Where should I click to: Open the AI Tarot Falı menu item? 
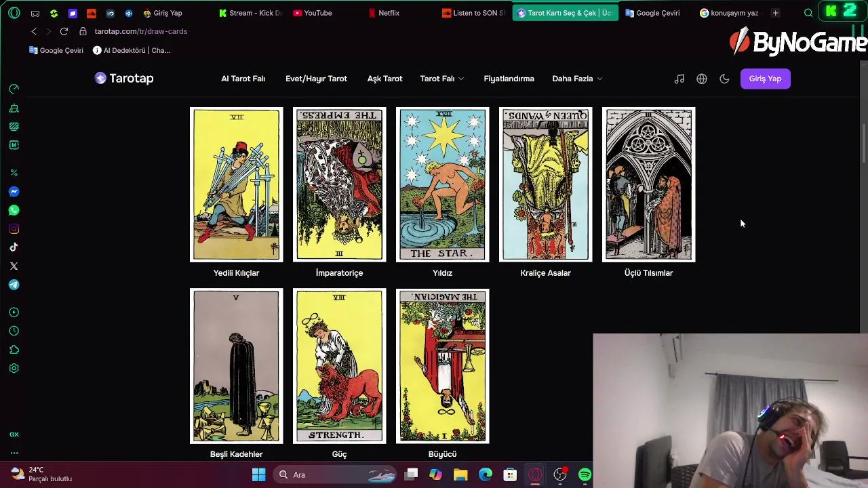click(243, 79)
